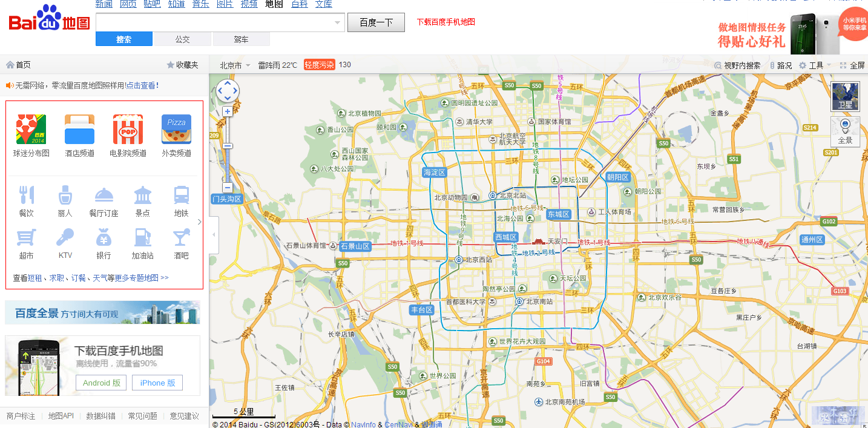Open 更多专题地图 more thematic maps link
The width and height of the screenshot is (868, 428).
coord(142,278)
